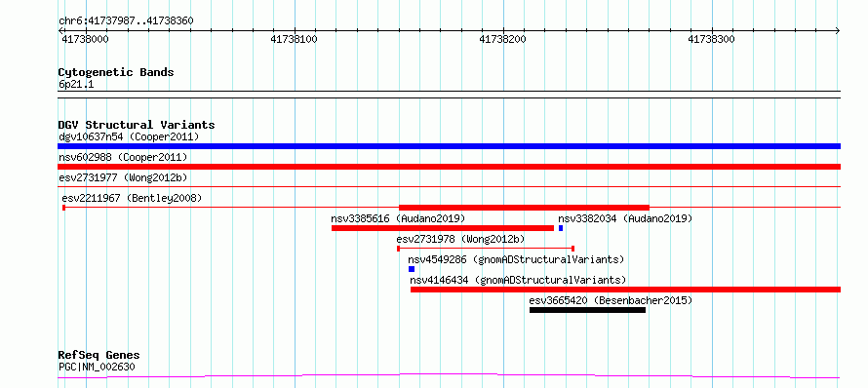Click ruler position 41738200
Image resolution: width=868 pixels, height=388 pixels.
(502, 39)
